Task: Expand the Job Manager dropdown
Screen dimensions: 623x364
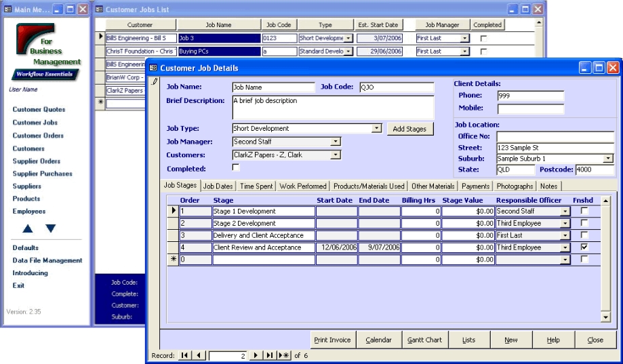Action: [336, 142]
